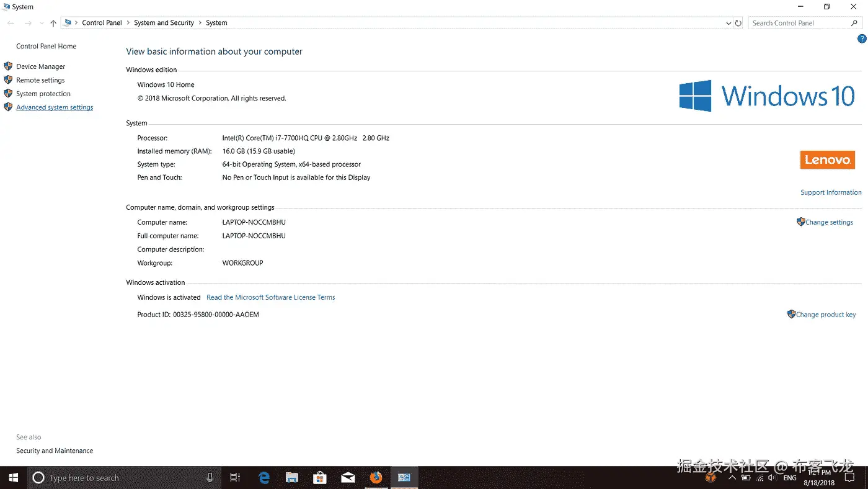Click Change product key link

click(825, 315)
